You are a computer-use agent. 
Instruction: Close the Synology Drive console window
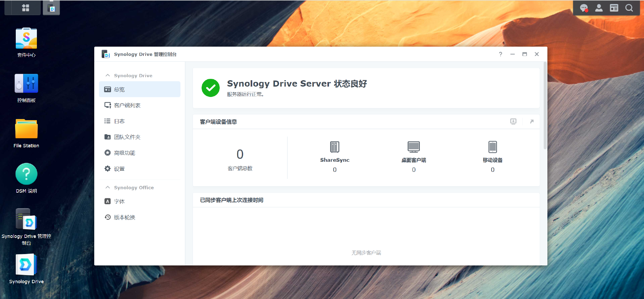tap(537, 54)
